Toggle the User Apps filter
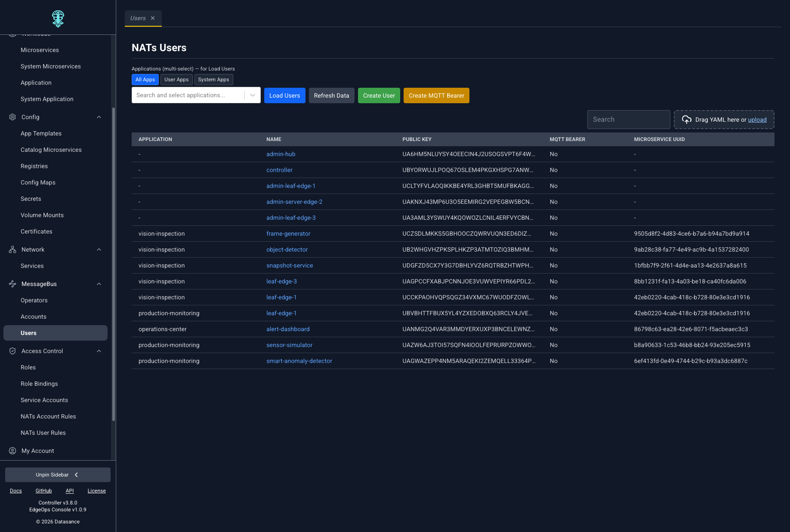The height and width of the screenshot is (532, 790). tap(176, 80)
